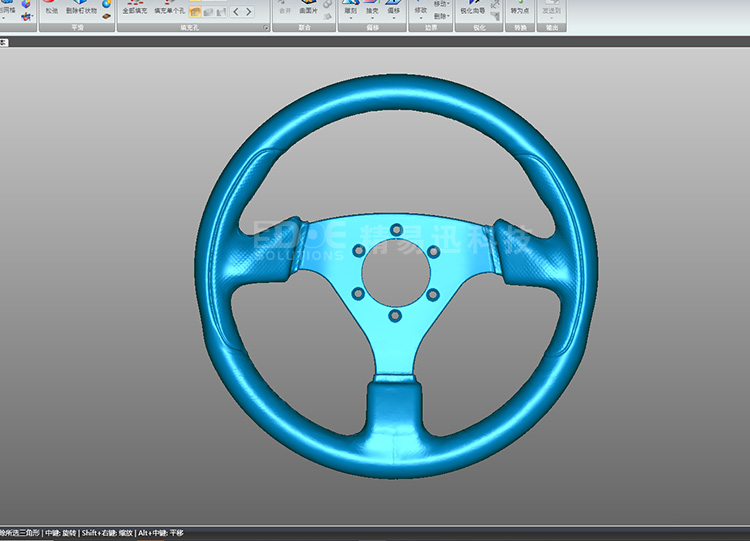The image size is (750, 541).
Task: Open the 填充孔 group dialog launcher
Action: point(265,28)
